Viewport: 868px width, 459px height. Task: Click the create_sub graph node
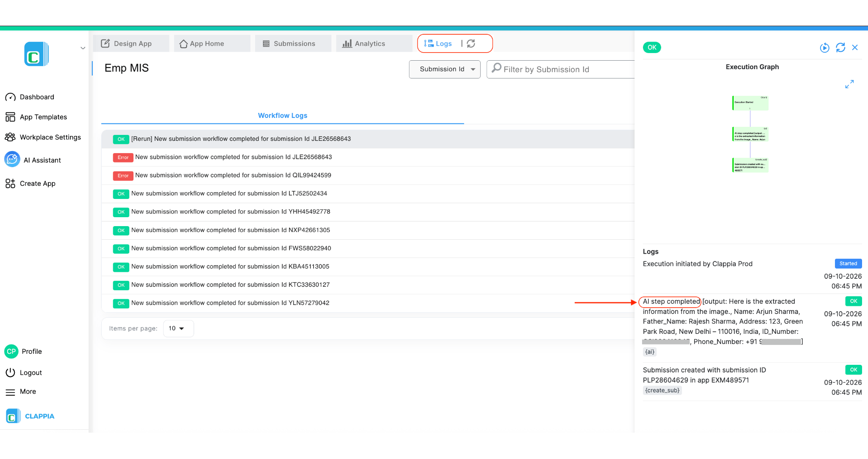coord(750,165)
